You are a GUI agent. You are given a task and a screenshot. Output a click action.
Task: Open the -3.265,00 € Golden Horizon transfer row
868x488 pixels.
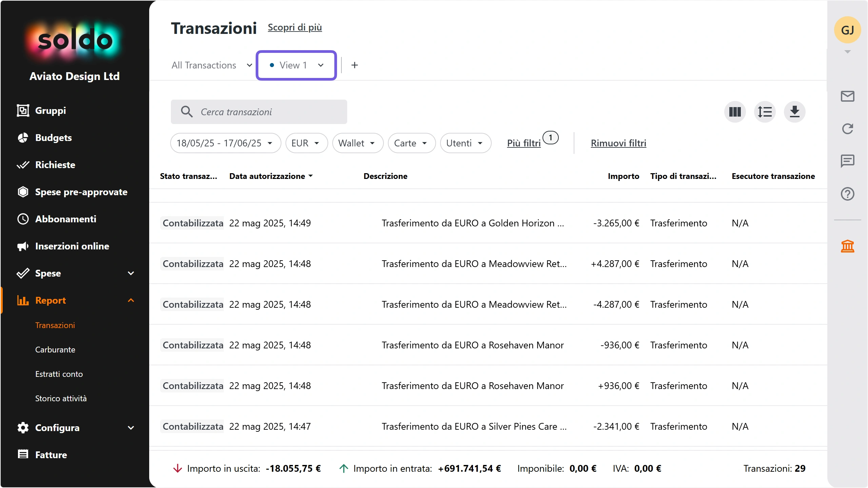coord(488,223)
